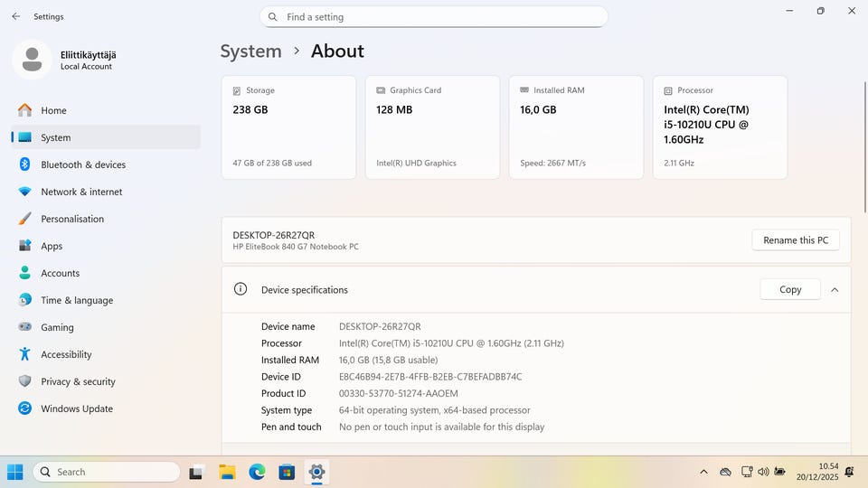
Task: Click the Gaming controller icon
Action: (x=25, y=327)
